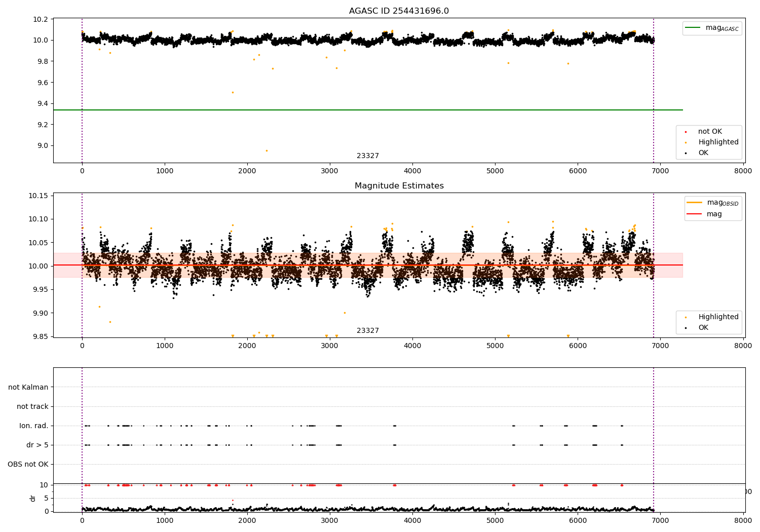
Task: Click the dr axis tick label 10
Action: coord(44,485)
